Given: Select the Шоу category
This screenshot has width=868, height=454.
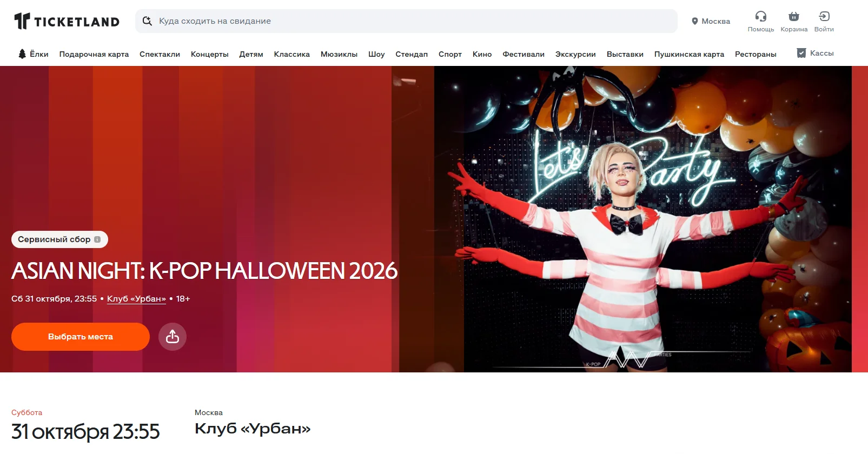Looking at the screenshot, I should [376, 54].
